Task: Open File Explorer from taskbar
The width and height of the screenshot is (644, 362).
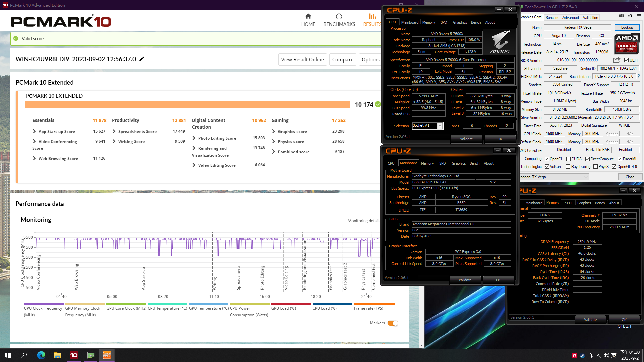Action: click(57, 355)
